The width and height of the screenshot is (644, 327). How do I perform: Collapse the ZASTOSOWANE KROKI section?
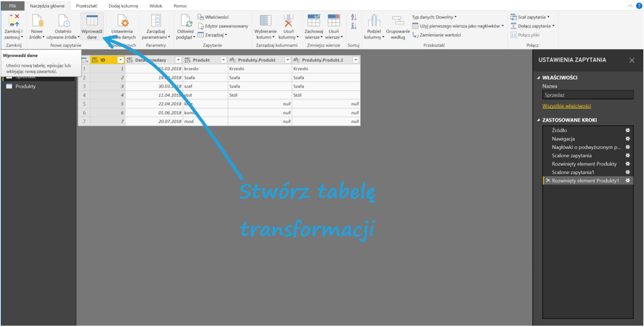[x=538, y=120]
